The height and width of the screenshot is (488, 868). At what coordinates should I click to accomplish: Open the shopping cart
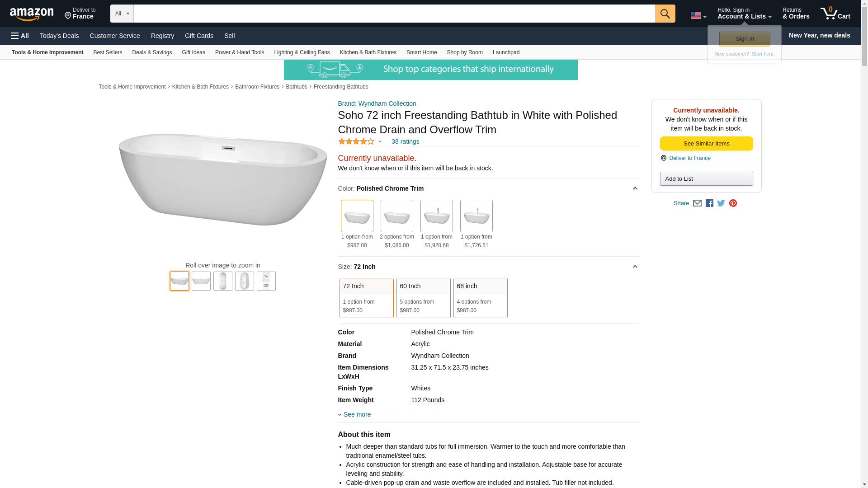[835, 14]
